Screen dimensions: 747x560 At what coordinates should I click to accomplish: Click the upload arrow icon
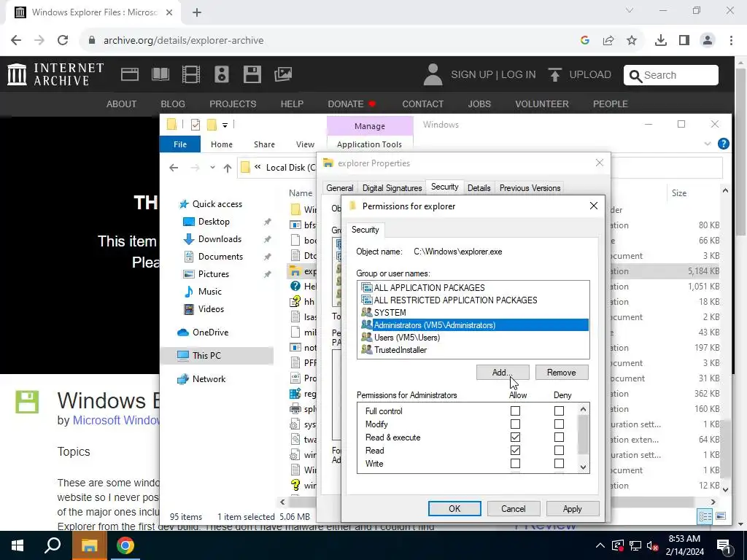pos(554,75)
